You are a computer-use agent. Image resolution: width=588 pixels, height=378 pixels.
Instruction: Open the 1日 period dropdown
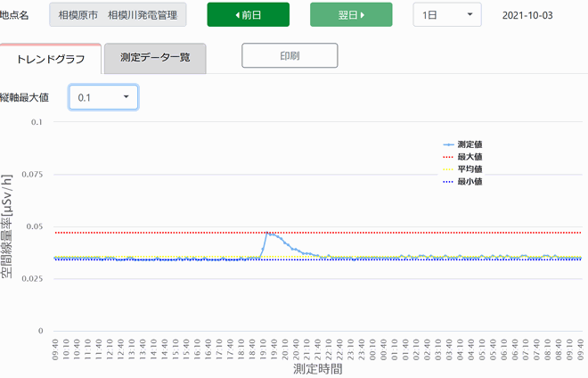(x=447, y=15)
